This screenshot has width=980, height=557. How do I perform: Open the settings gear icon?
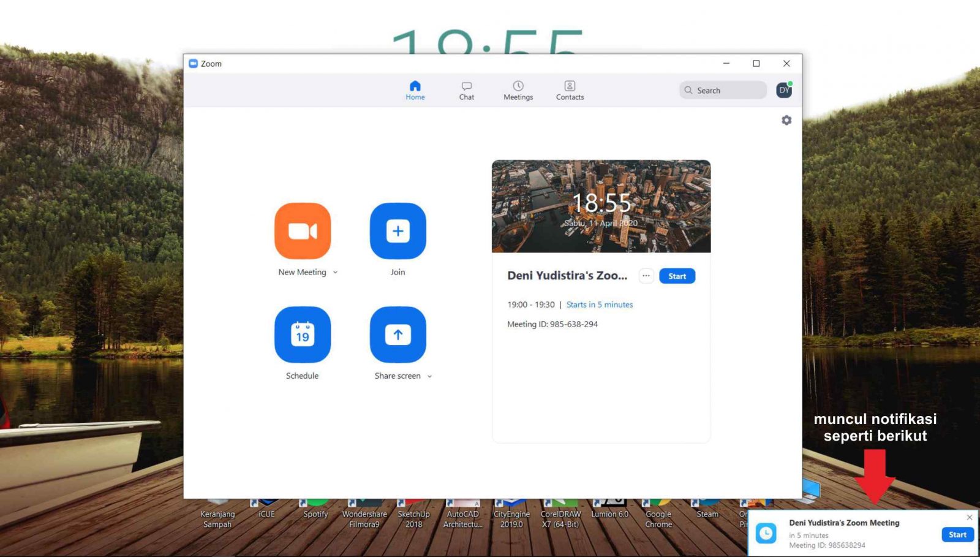point(786,120)
